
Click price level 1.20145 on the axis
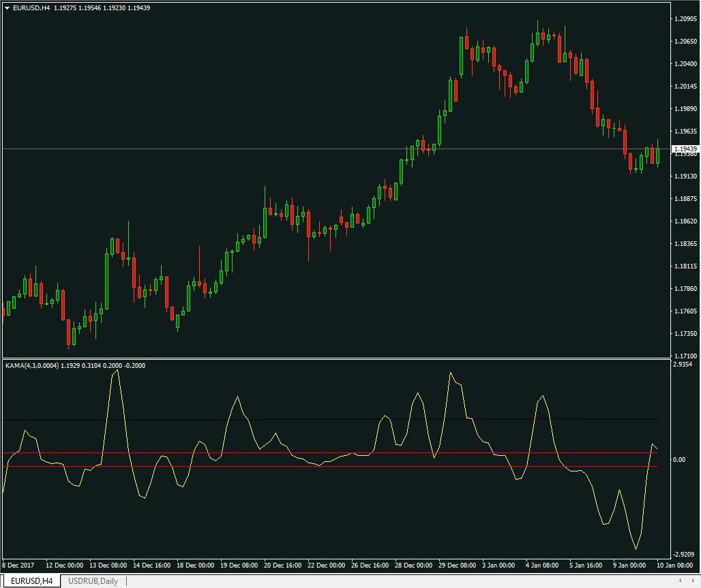click(685, 87)
